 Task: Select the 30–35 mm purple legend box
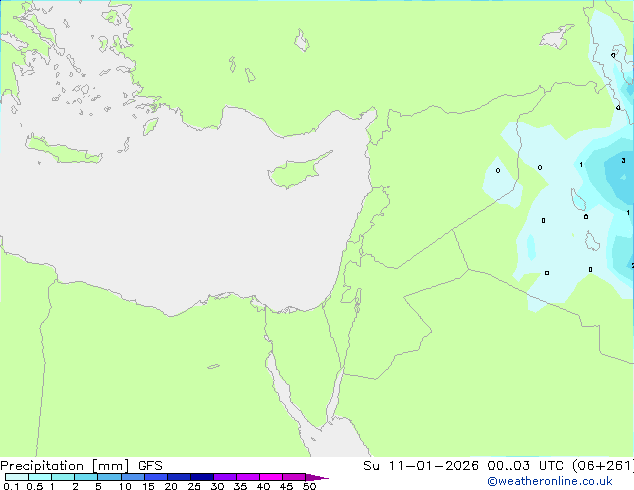coord(225,477)
